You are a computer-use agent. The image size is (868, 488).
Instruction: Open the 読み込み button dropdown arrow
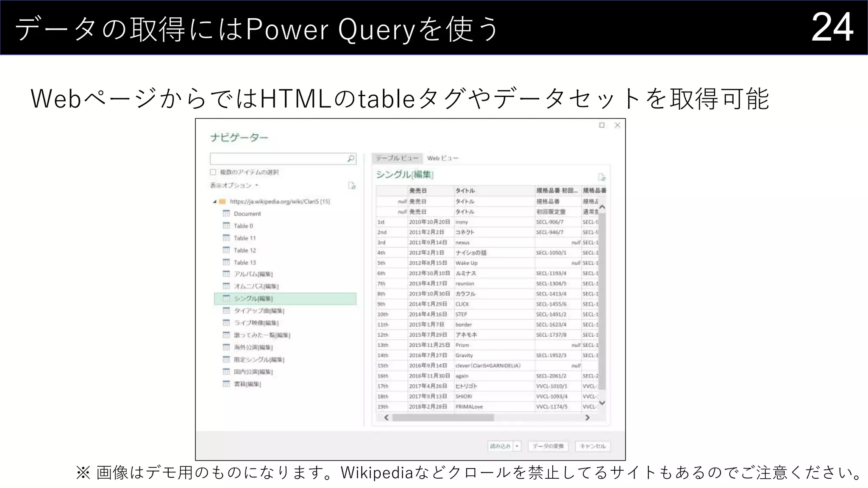pos(517,446)
